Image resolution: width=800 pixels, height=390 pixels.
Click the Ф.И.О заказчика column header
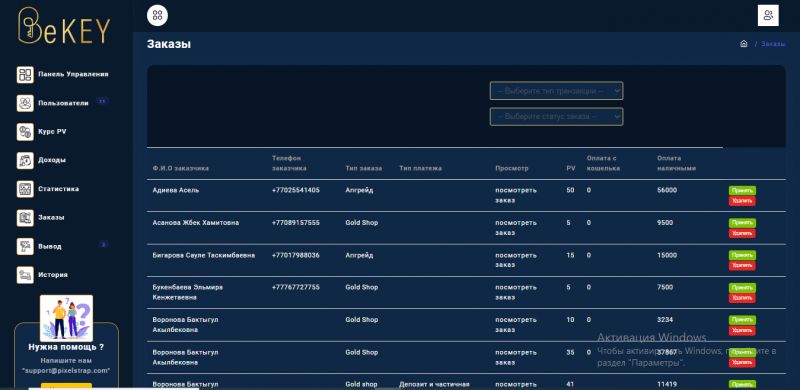[x=181, y=168]
